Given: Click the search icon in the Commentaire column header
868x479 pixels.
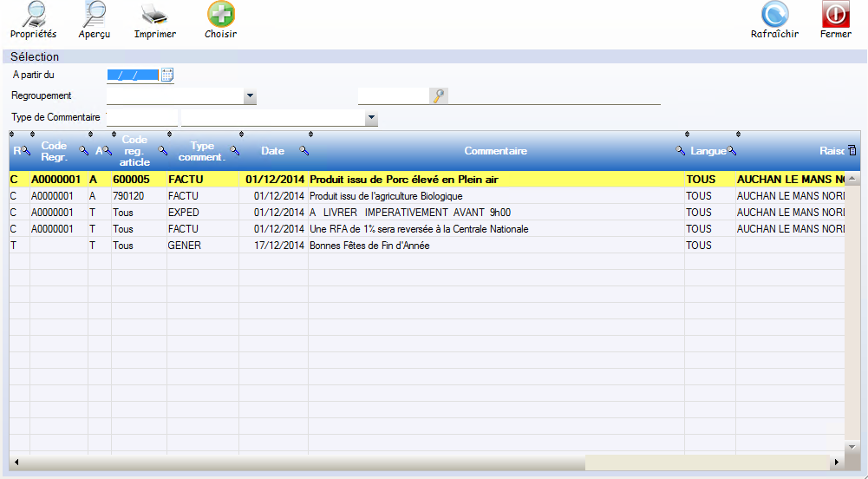Looking at the screenshot, I should 681,151.
